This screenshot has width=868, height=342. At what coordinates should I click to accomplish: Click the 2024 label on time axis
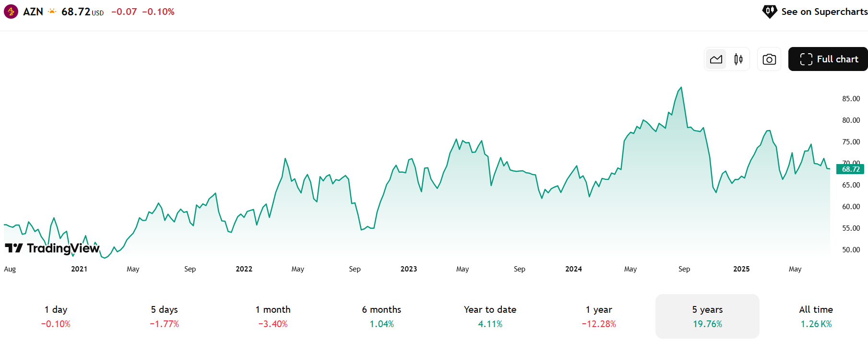point(574,269)
